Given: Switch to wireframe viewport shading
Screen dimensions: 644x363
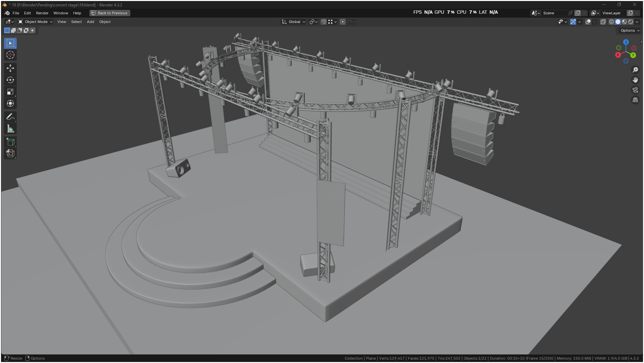Looking at the screenshot, I should 612,22.
